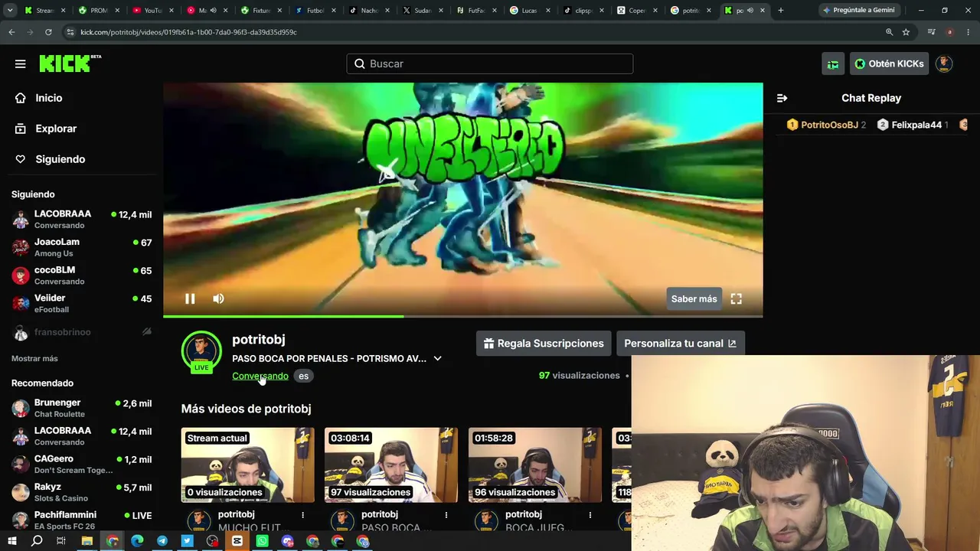Screen dimensions: 980x551
Task: Open CAGeero recommended channel
Action: pos(81,464)
